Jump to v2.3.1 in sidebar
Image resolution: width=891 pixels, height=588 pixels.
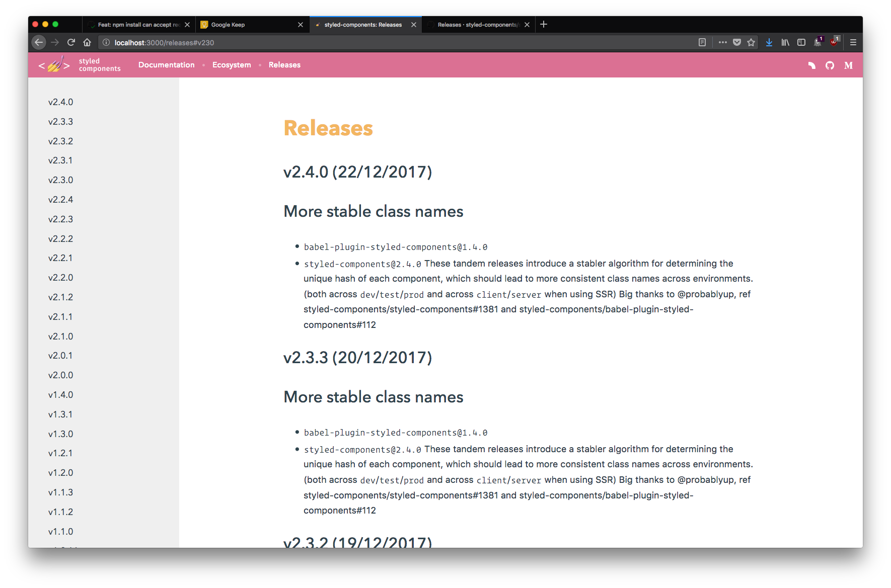tap(60, 160)
